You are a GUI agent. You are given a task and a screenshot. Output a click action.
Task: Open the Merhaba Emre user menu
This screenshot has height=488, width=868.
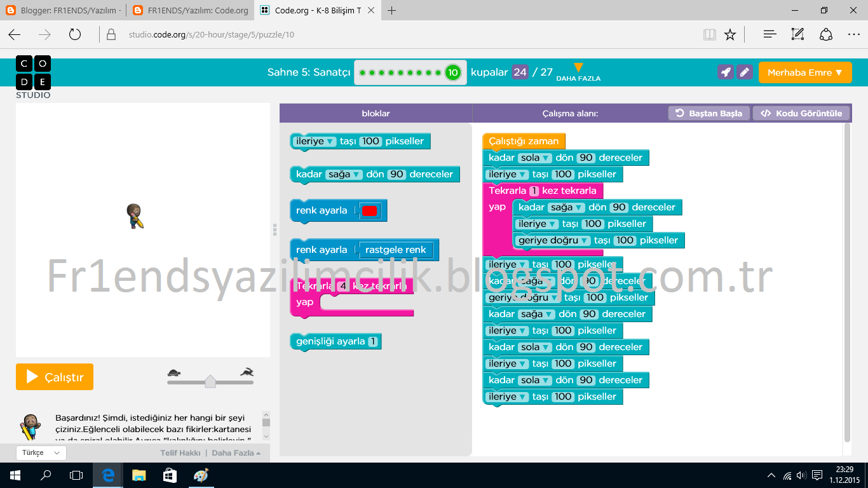[x=805, y=72]
